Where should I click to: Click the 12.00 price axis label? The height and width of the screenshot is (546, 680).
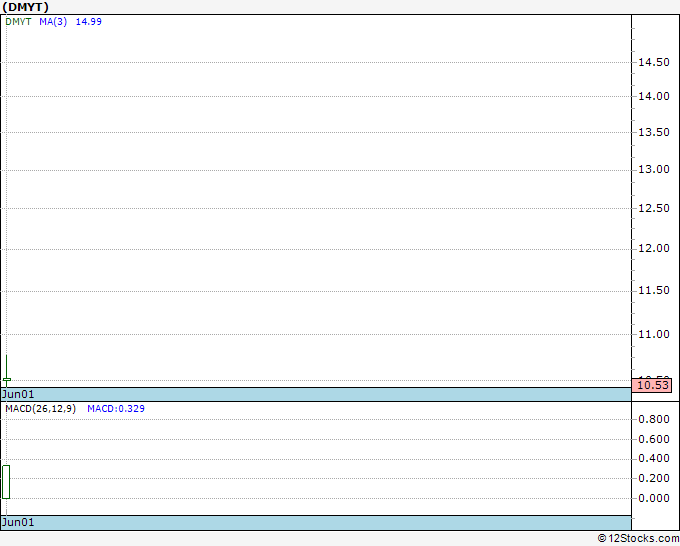[x=654, y=248]
